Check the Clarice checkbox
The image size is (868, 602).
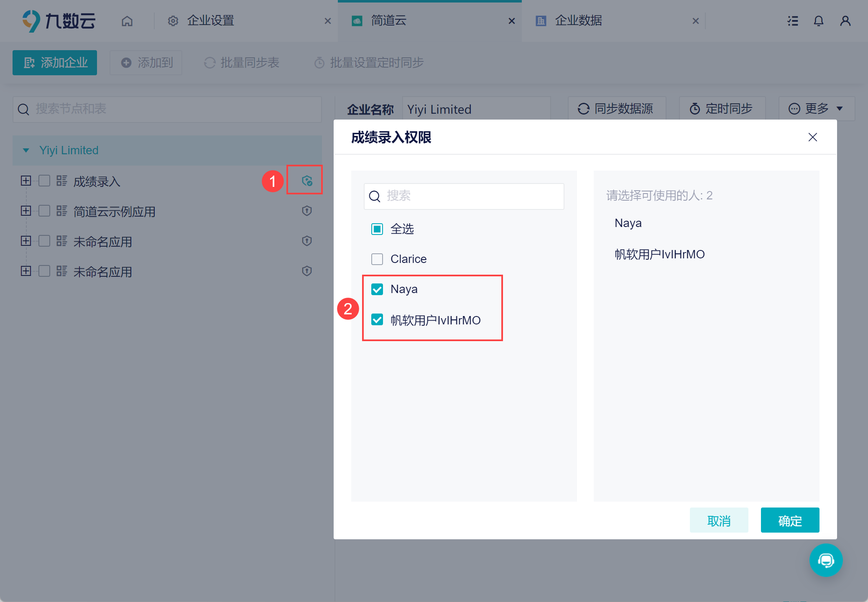pos(377,259)
